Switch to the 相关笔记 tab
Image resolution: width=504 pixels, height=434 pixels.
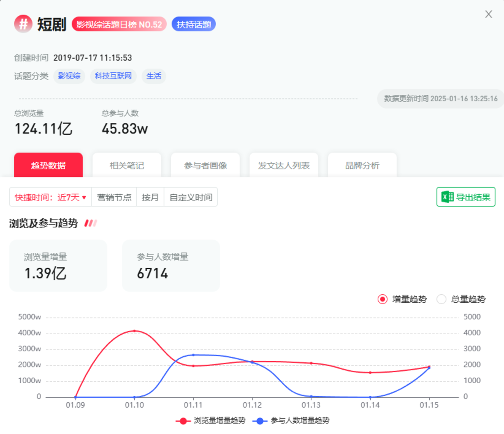click(127, 165)
